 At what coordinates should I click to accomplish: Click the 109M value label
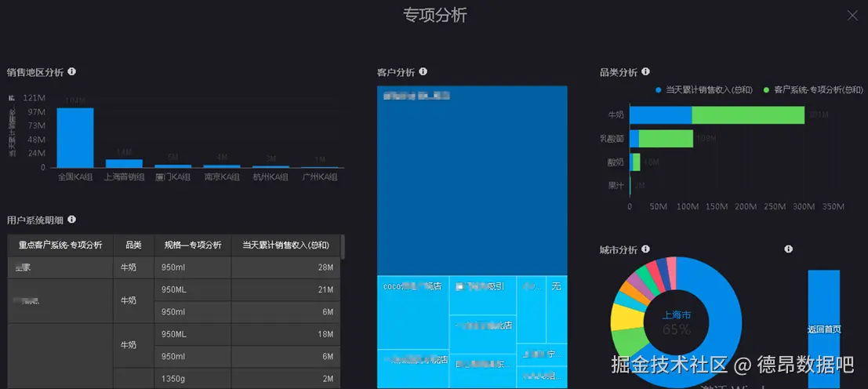(706, 139)
